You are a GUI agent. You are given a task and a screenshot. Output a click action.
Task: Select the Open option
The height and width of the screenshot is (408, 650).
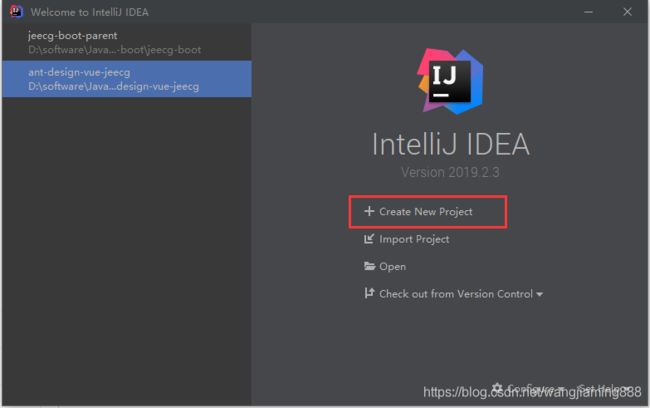click(x=392, y=267)
